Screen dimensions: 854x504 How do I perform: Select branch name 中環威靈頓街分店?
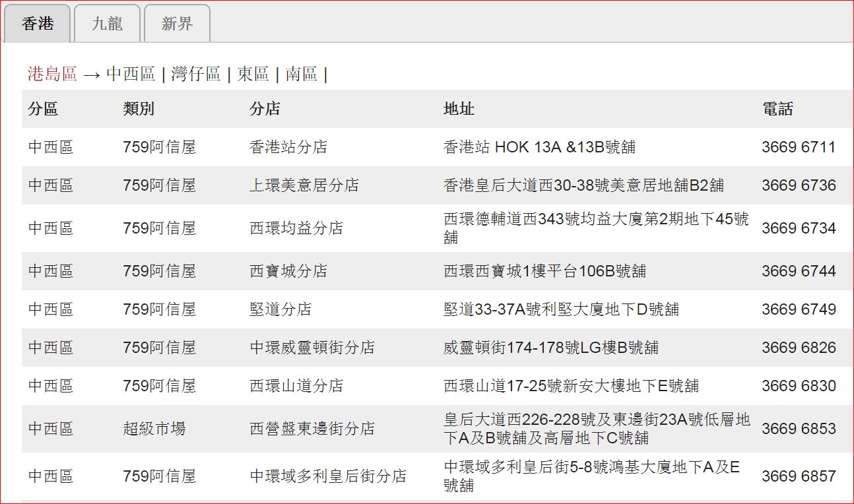[x=312, y=348]
